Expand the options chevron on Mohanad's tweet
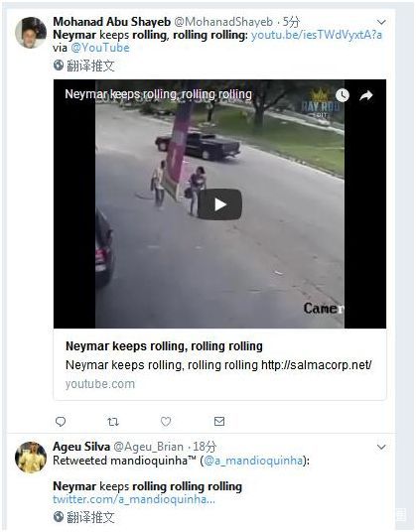This screenshot has width=416, height=532. (381, 23)
